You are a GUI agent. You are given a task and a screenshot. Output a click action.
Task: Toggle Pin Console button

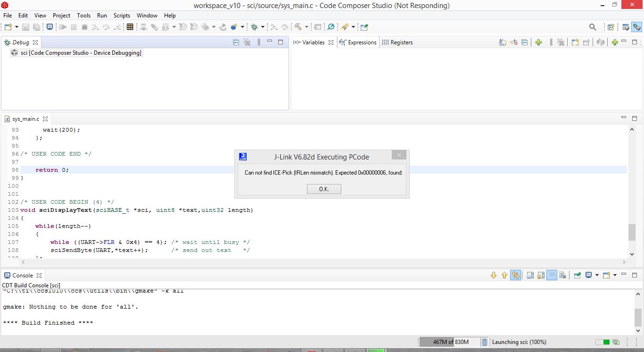(x=578, y=275)
